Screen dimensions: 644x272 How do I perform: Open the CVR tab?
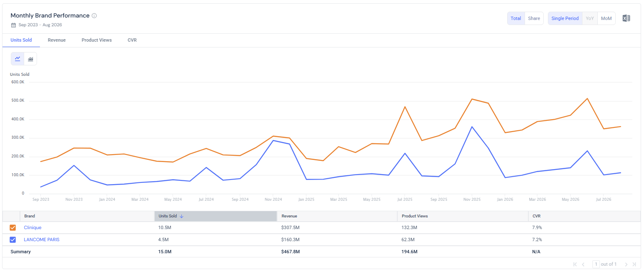point(132,40)
